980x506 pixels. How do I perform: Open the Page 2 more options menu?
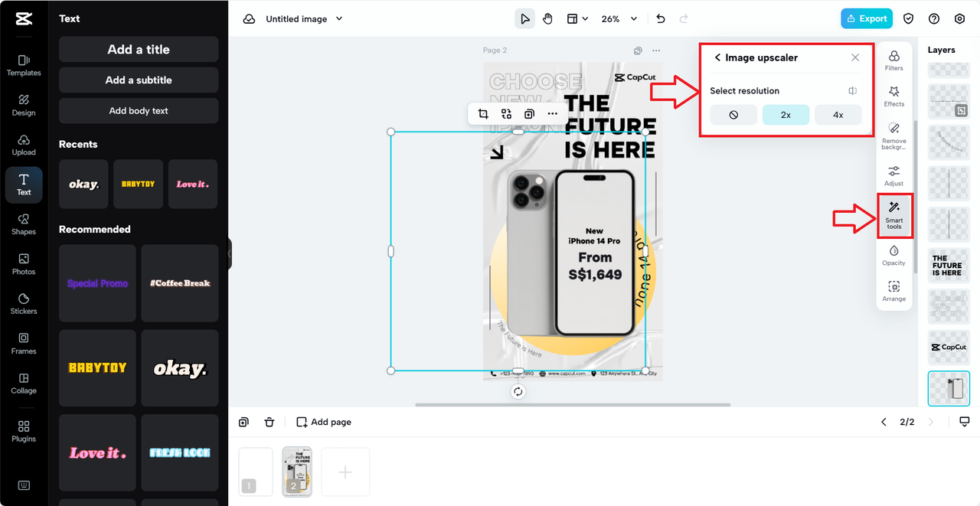coord(656,51)
